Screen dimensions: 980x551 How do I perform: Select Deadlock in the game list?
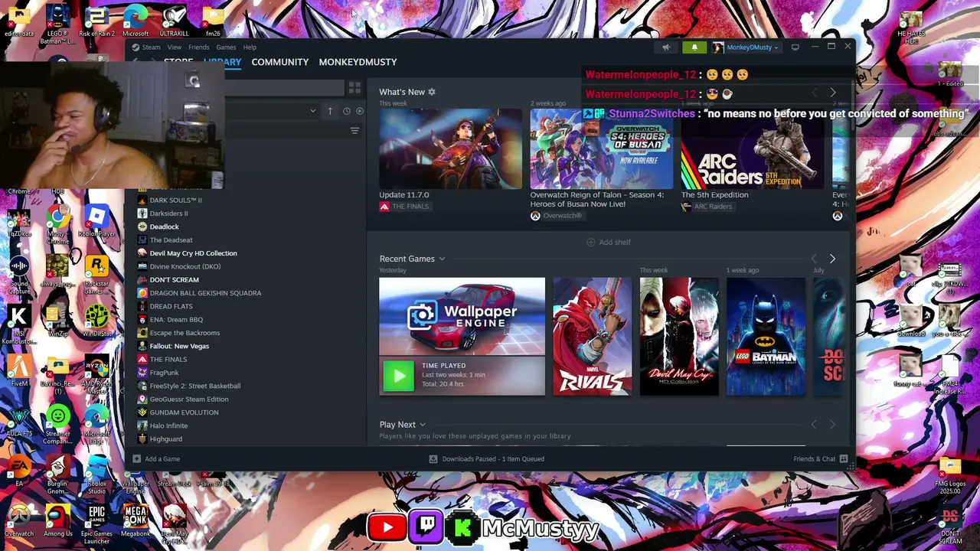click(164, 227)
